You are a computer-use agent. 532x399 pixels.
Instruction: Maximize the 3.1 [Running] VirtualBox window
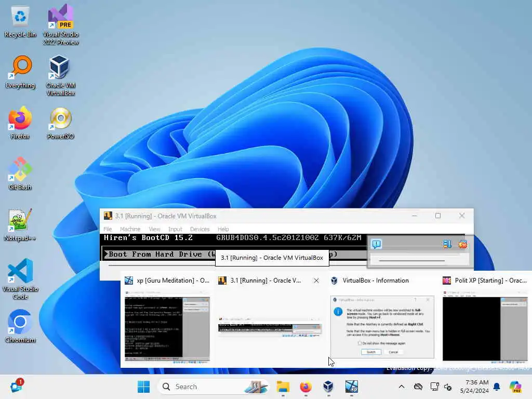438,216
